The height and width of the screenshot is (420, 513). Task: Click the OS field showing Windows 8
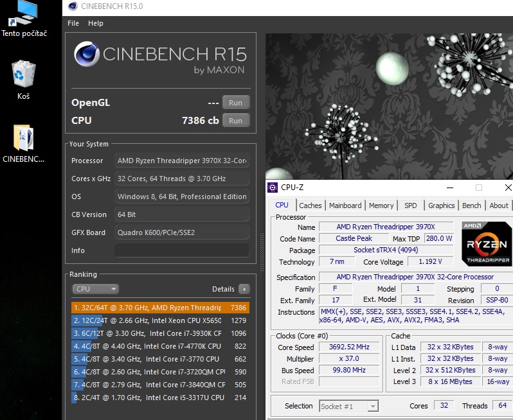point(182,197)
